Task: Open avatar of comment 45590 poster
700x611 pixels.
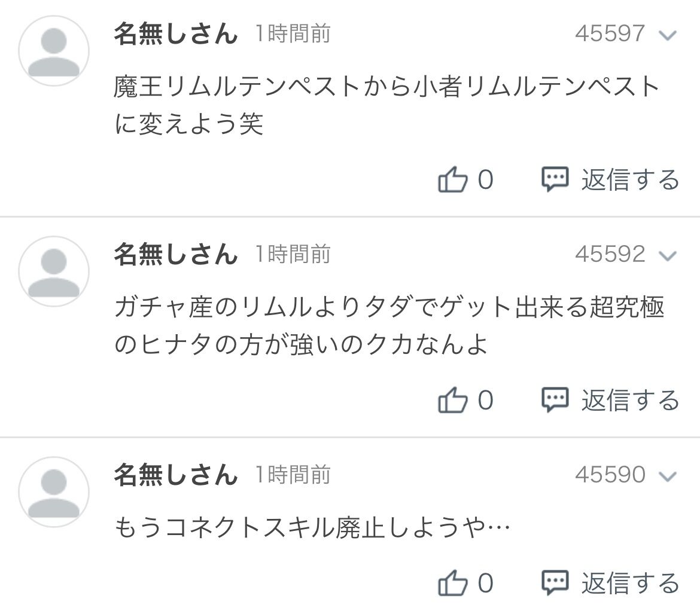Action: click(x=54, y=492)
